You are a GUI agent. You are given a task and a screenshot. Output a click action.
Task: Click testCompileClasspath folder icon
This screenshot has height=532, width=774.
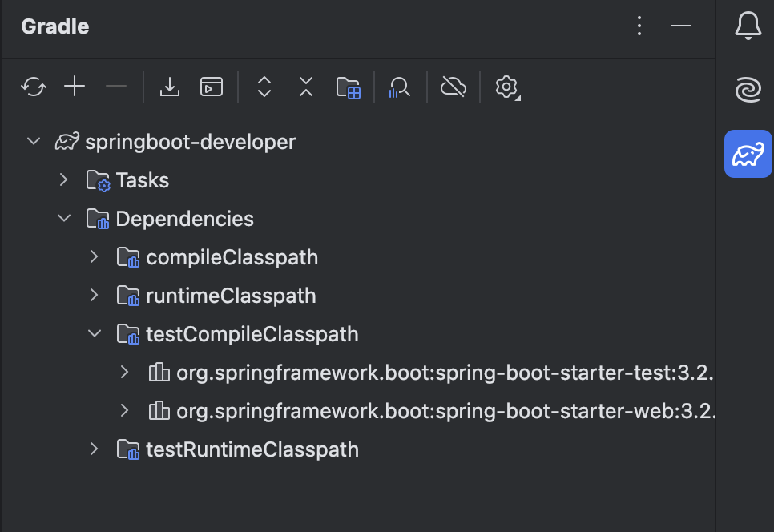[128, 334]
